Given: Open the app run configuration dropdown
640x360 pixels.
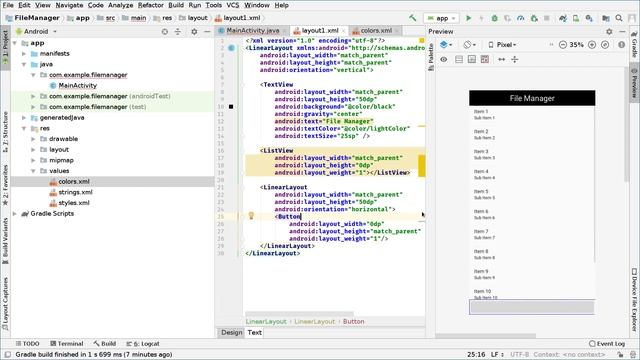Looking at the screenshot, I should tap(441, 18).
